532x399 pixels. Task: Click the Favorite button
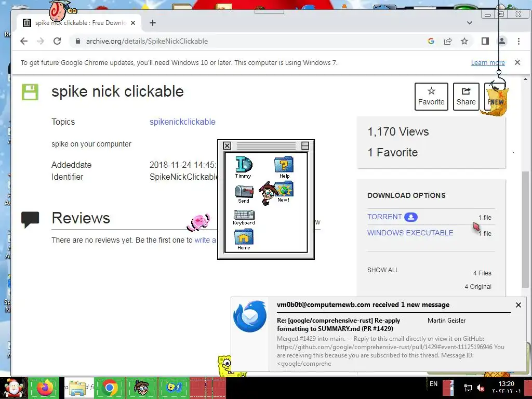tap(431, 97)
